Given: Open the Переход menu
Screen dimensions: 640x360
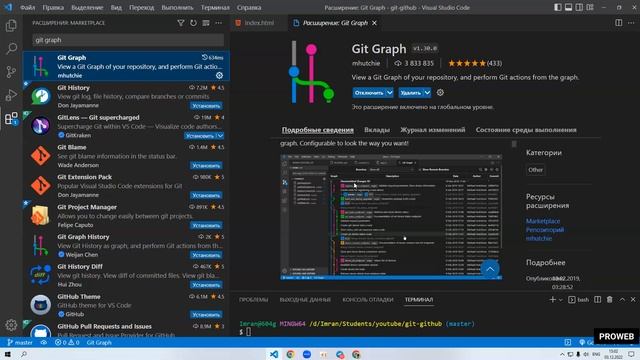Looking at the screenshot, I should [x=141, y=7].
